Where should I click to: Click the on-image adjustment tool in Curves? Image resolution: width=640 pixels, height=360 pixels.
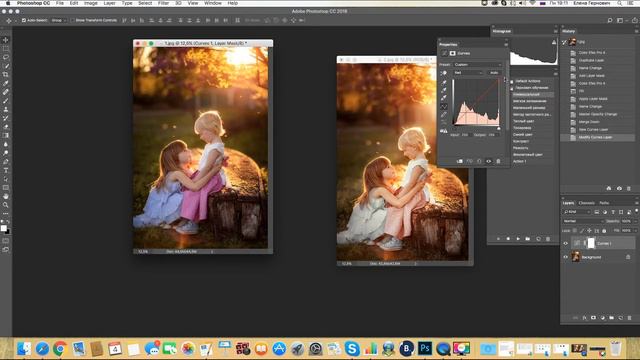(x=444, y=73)
